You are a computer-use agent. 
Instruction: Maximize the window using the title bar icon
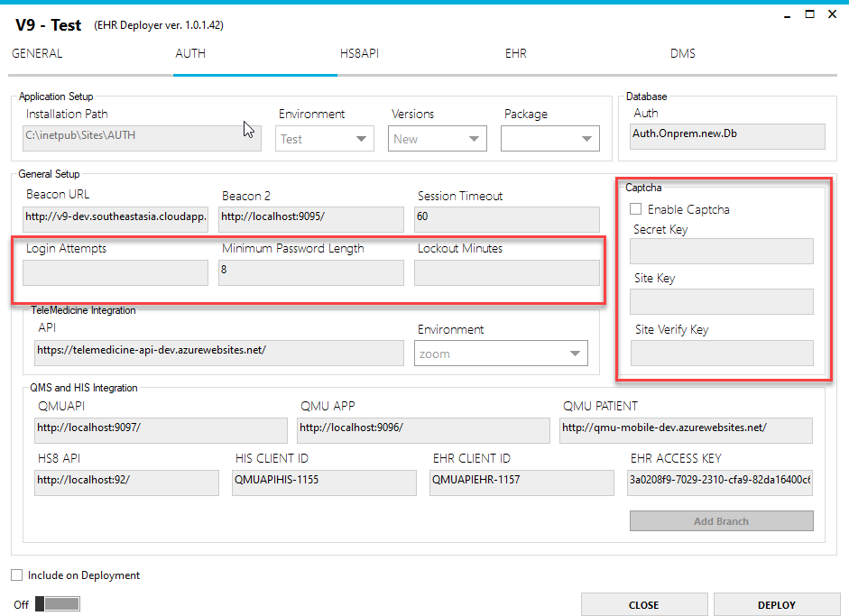810,14
